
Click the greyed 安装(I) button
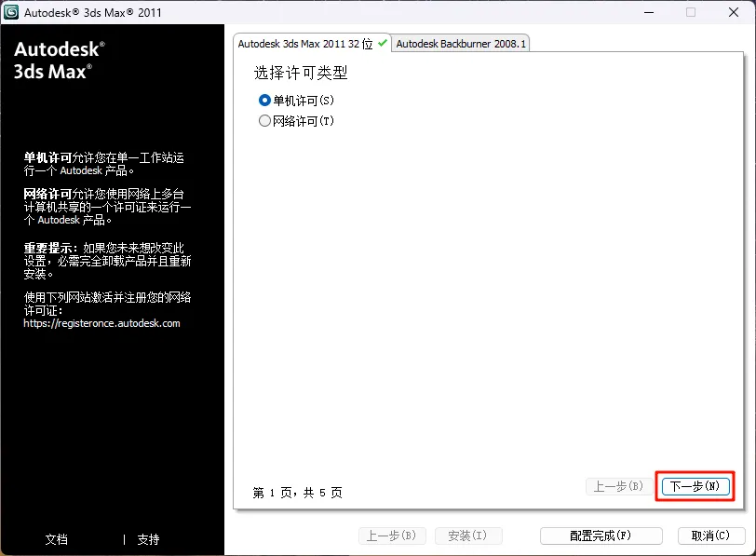pyautogui.click(x=468, y=536)
